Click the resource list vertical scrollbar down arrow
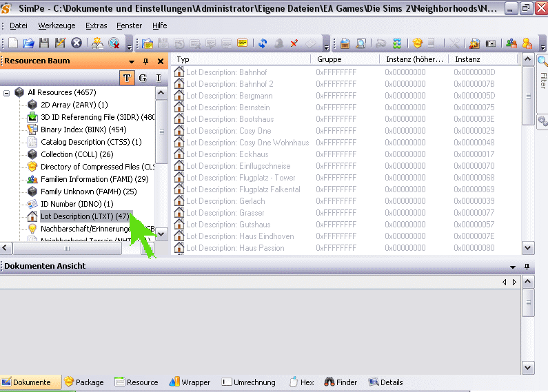 tap(528, 248)
